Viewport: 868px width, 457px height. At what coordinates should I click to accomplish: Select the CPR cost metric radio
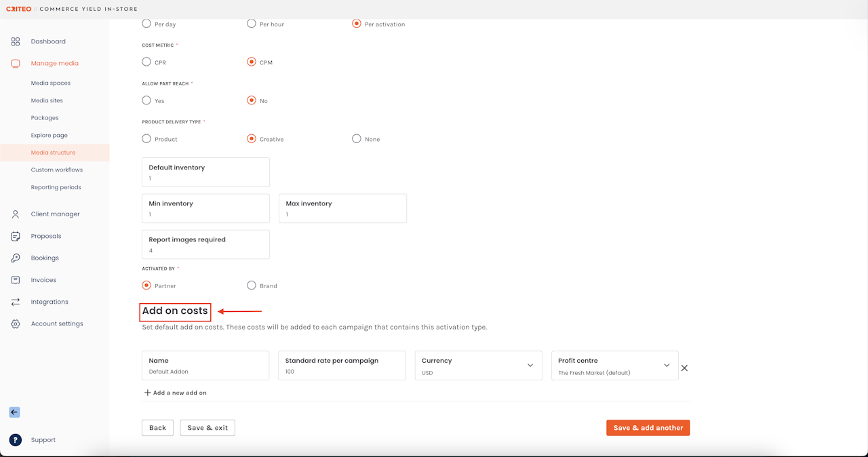tap(146, 62)
